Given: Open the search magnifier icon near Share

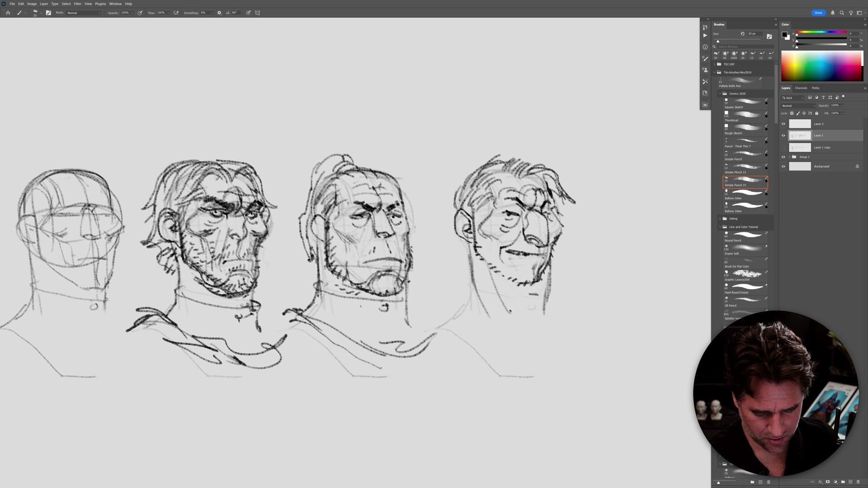Looking at the screenshot, I should click(842, 13).
